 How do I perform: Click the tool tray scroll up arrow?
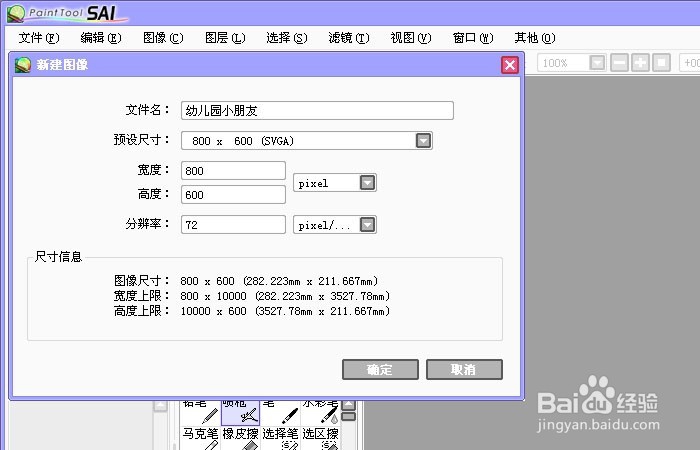(348, 405)
